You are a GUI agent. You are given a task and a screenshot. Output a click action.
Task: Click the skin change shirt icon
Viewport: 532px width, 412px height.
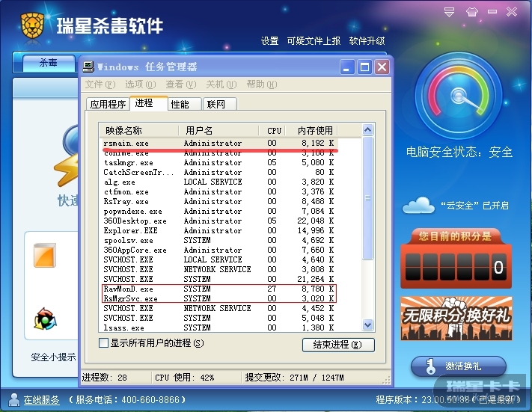pyautogui.click(x=471, y=12)
